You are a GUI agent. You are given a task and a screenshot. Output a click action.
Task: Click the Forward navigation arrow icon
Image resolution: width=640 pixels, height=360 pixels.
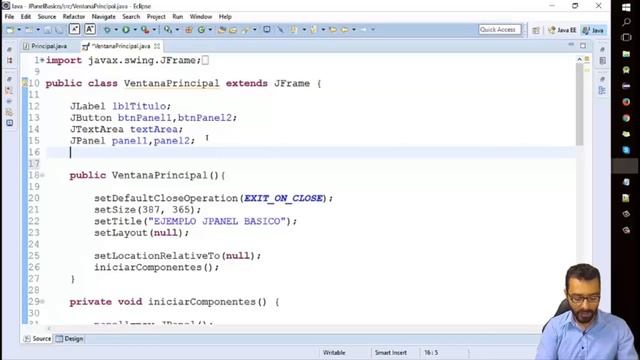pos(364,30)
